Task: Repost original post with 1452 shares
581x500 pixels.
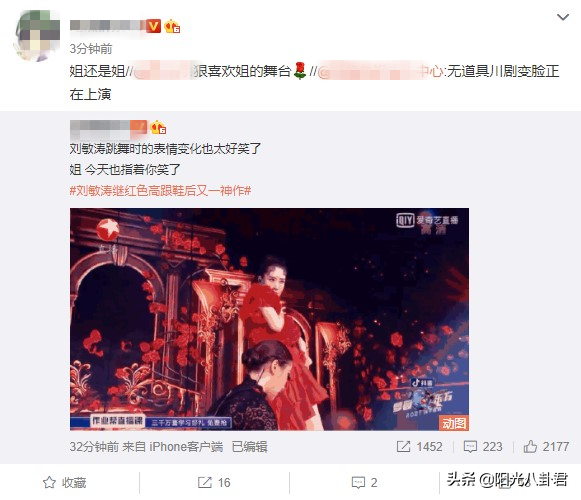Action: tap(420, 447)
